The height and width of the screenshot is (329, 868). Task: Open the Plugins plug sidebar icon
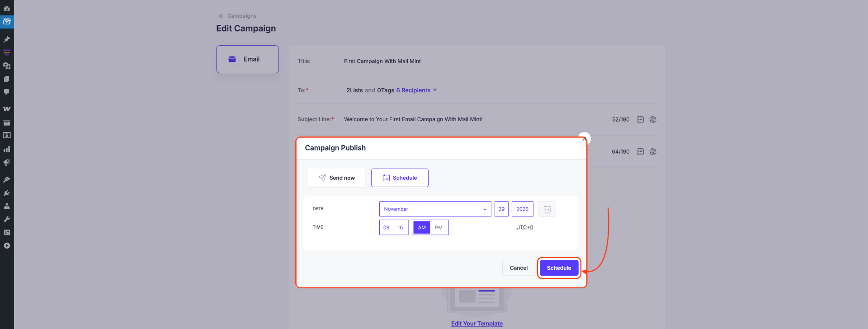7,193
